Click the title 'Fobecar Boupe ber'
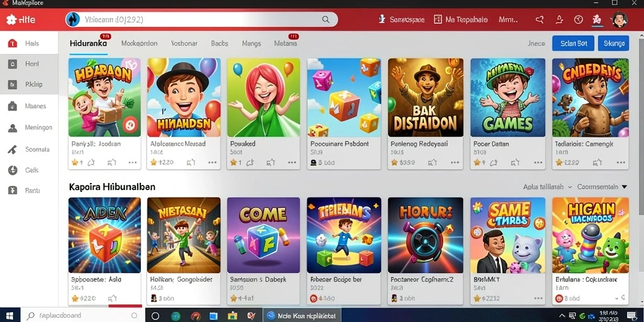 coord(336,280)
